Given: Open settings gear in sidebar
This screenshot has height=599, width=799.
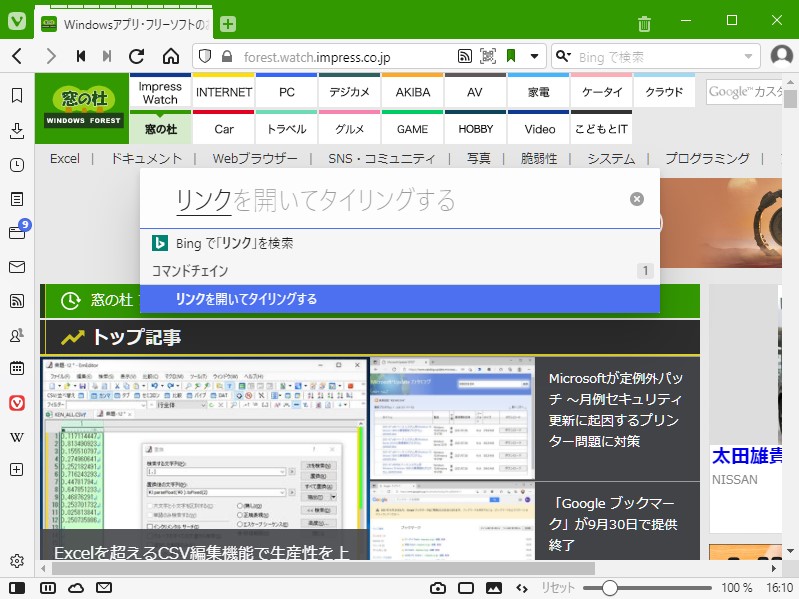Looking at the screenshot, I should (17, 561).
